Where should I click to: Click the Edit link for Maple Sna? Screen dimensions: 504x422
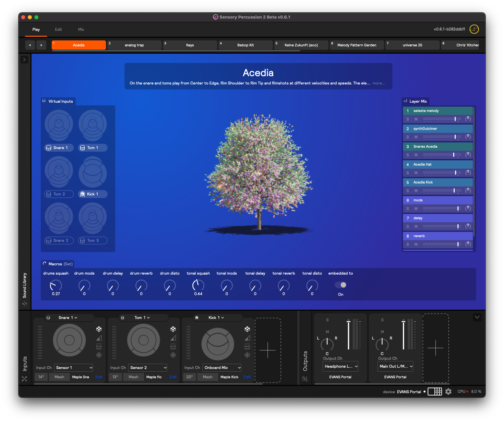[99, 377]
